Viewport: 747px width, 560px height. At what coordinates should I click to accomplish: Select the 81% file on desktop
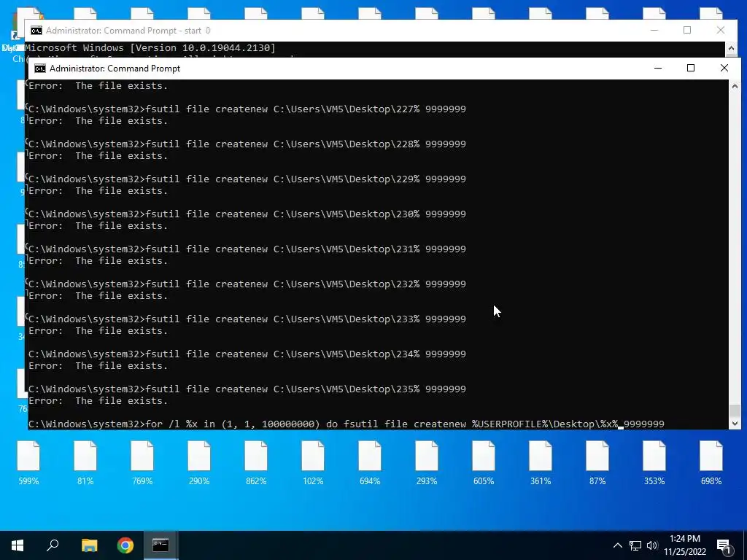[x=85, y=463]
